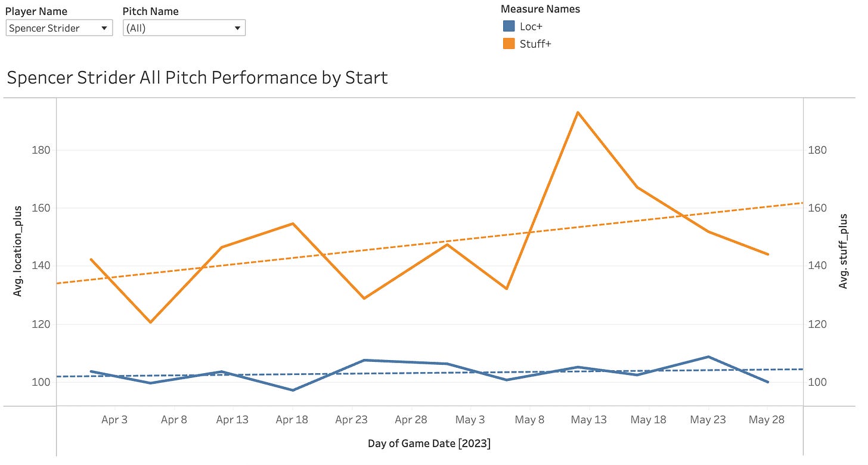This screenshot has width=868, height=465.
Task: Click the Stuff+ peak point near May 13
Action: pyautogui.click(x=578, y=112)
